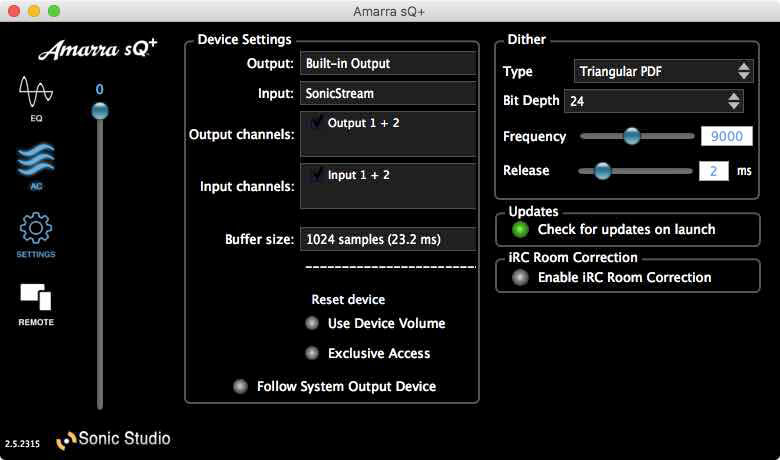The width and height of the screenshot is (780, 460).
Task: Open the Bit Depth dropdown
Action: (653, 101)
